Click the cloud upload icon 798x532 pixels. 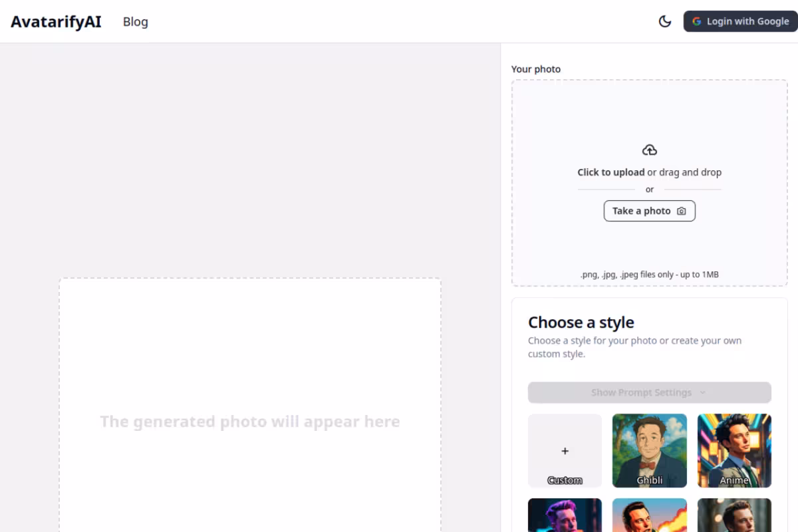tap(650, 150)
